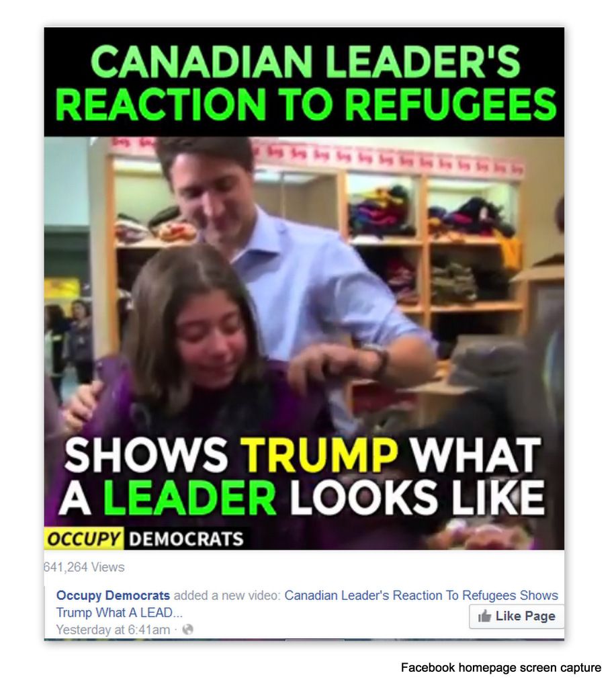The width and height of the screenshot is (616, 688).
Task: Click the DEMOCRATS watermark label on video
Action: tap(186, 539)
